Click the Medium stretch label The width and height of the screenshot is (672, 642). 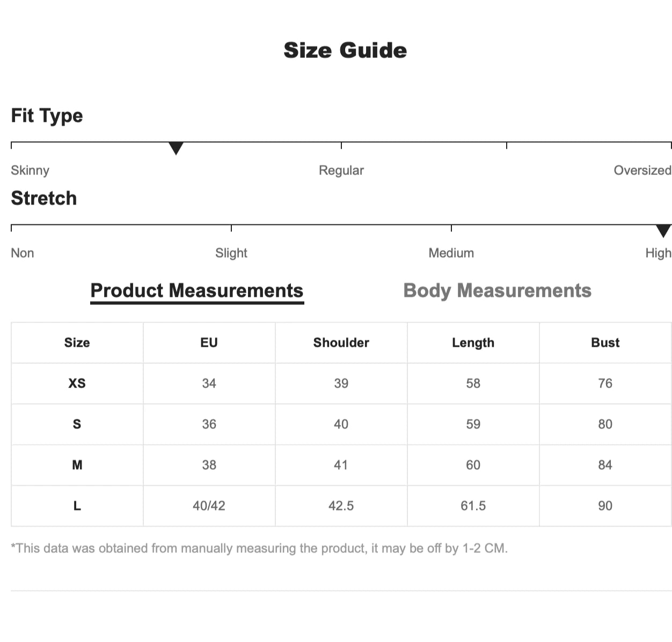click(x=451, y=253)
